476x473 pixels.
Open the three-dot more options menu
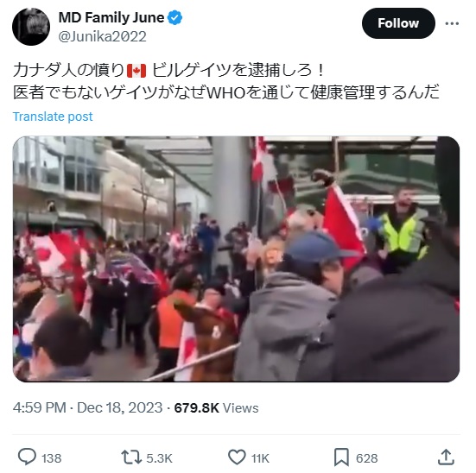452,23
